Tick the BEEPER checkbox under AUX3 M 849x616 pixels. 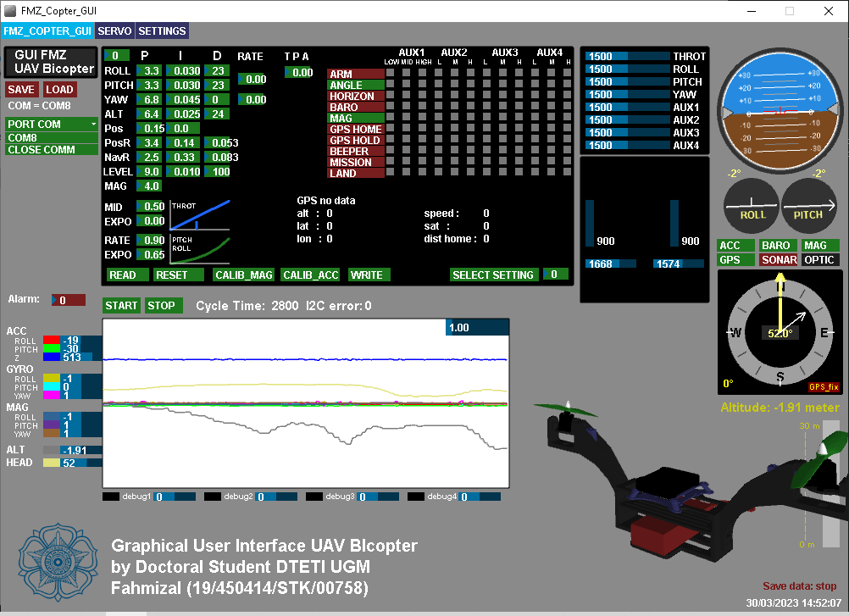503,151
